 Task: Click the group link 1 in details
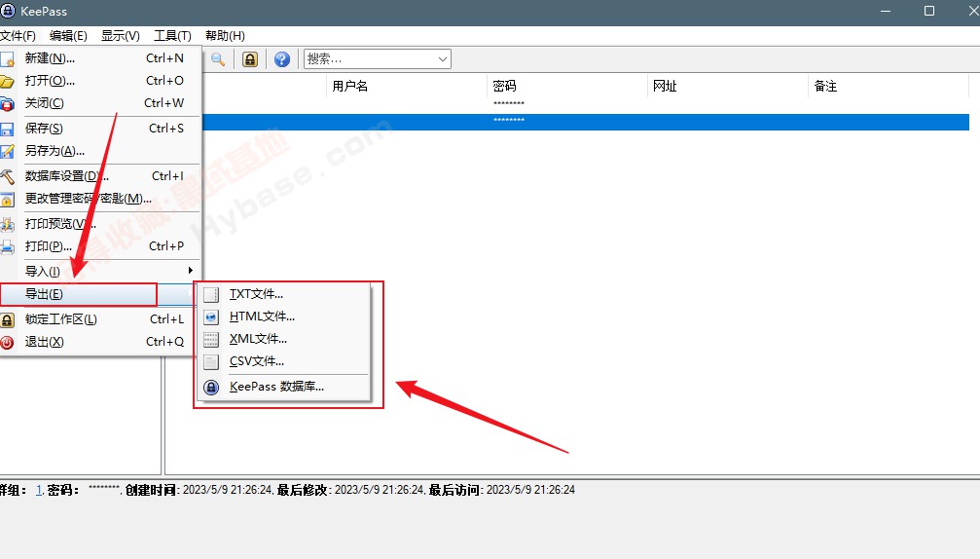click(x=39, y=490)
